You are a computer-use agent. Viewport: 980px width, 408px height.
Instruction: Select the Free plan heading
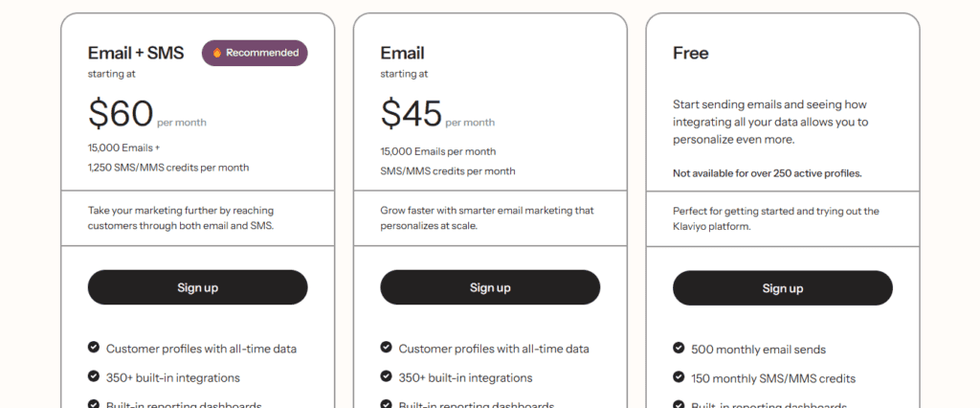pyautogui.click(x=691, y=54)
